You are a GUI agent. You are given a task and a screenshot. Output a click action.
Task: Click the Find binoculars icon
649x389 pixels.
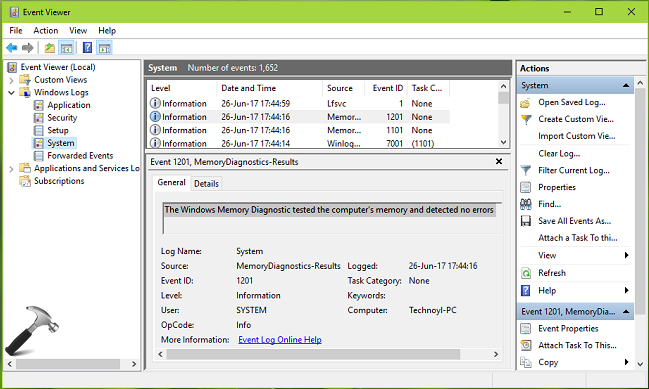[526, 204]
